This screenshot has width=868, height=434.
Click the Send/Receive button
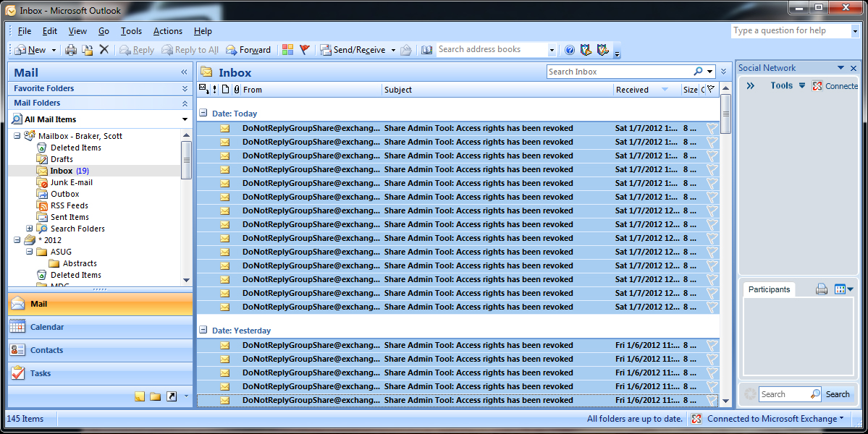coord(354,51)
